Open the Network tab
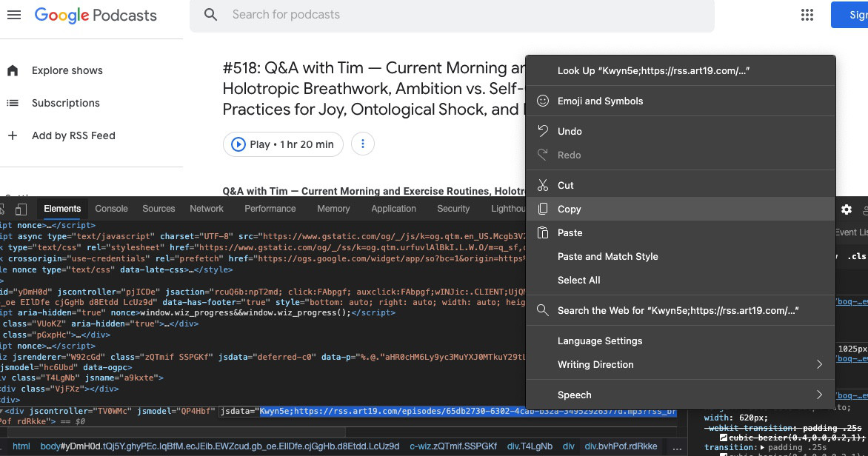This screenshot has width=868, height=456. [x=207, y=209]
